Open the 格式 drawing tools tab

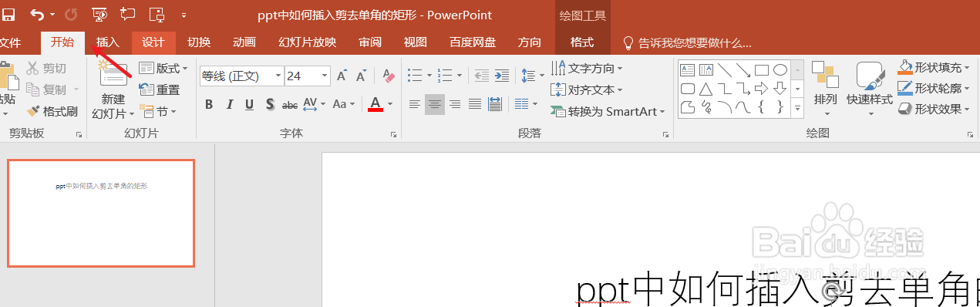pyautogui.click(x=582, y=42)
